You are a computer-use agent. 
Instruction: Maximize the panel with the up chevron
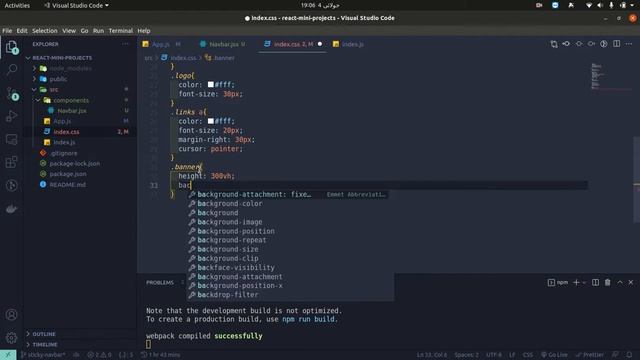(x=620, y=282)
